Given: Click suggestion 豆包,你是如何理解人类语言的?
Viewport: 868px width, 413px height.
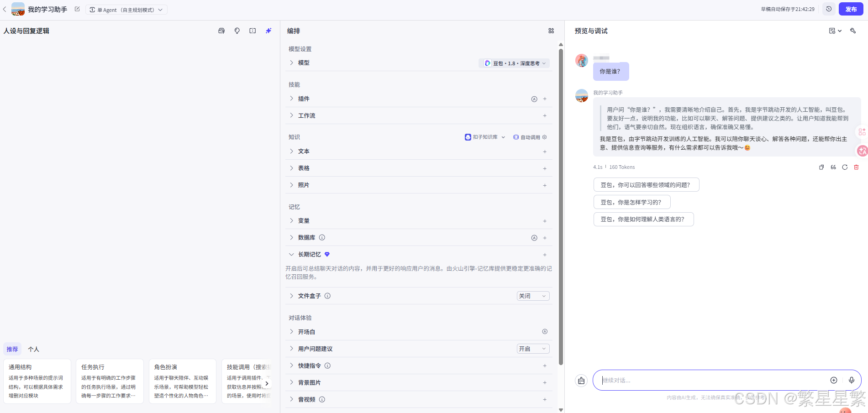Looking at the screenshot, I should (x=643, y=219).
